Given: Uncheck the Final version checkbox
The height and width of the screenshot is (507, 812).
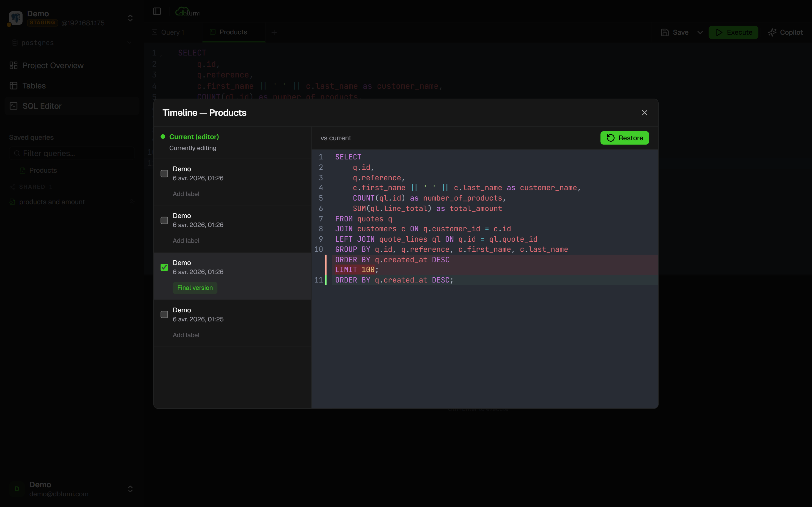Looking at the screenshot, I should [x=164, y=267].
